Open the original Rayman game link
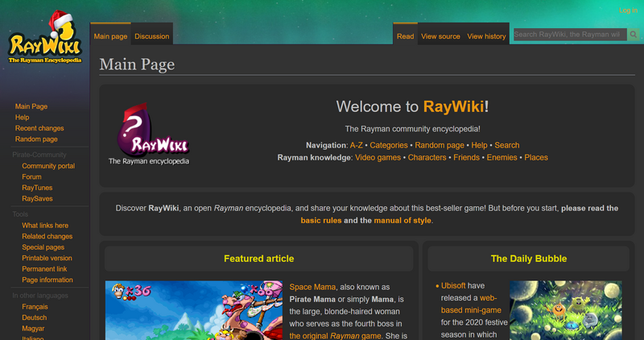 [335, 336]
